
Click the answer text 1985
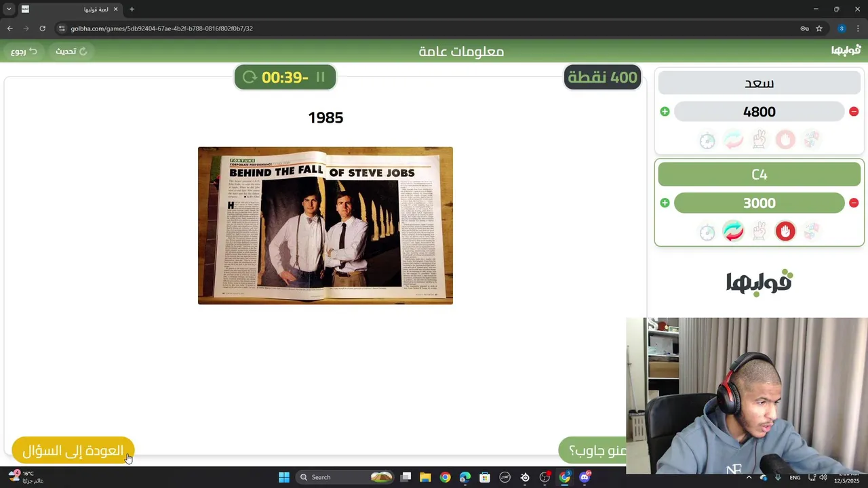click(x=325, y=118)
